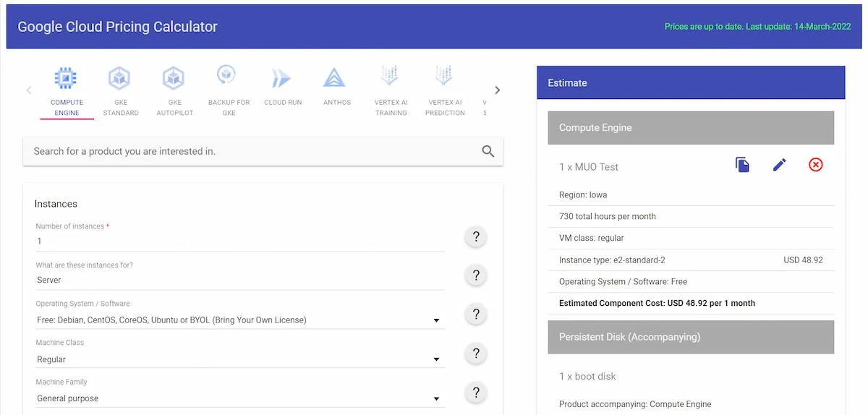
Task: Select the Vertex AI Prediction icon
Action: [443, 76]
